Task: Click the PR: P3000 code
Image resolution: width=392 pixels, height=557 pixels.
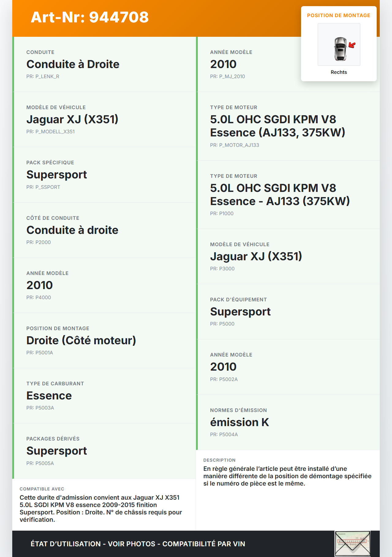Action: pyautogui.click(x=222, y=269)
